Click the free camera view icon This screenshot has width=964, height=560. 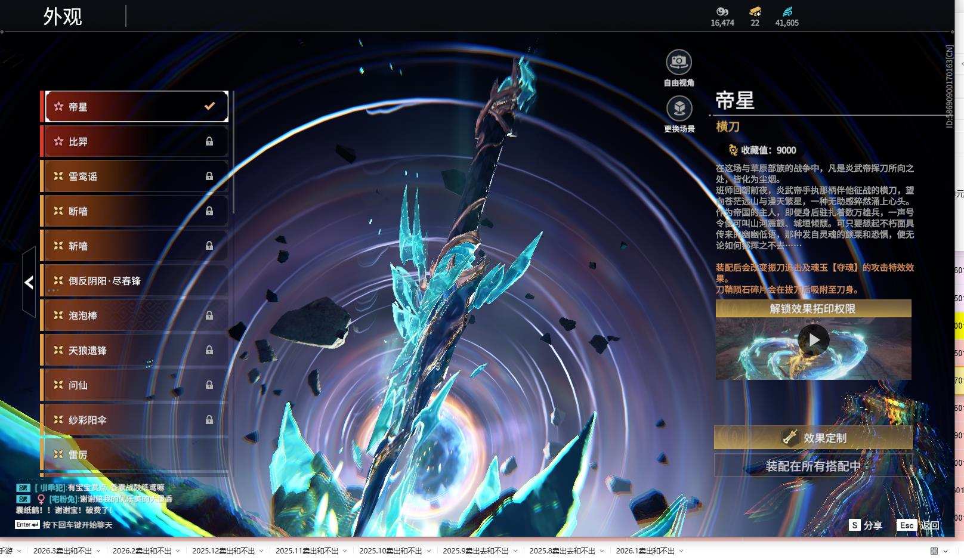(x=679, y=62)
